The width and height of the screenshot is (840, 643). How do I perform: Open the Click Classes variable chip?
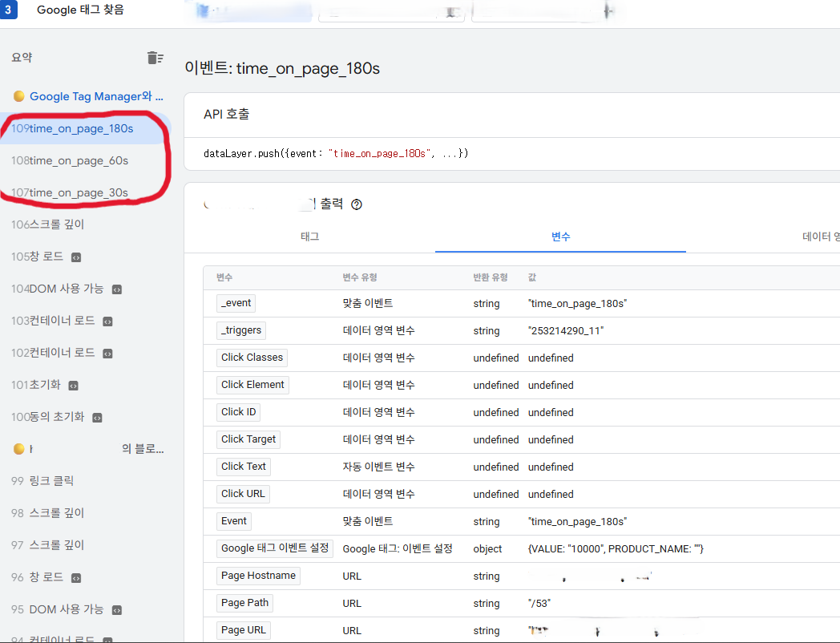(x=252, y=358)
